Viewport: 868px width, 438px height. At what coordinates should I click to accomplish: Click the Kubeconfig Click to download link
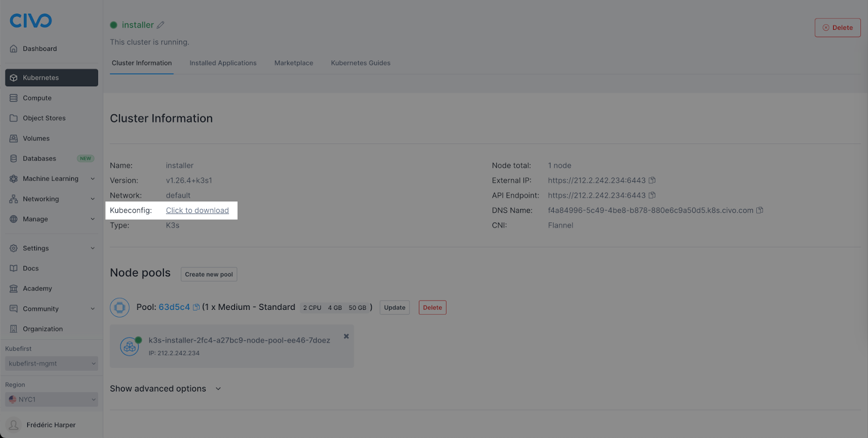[x=197, y=211]
